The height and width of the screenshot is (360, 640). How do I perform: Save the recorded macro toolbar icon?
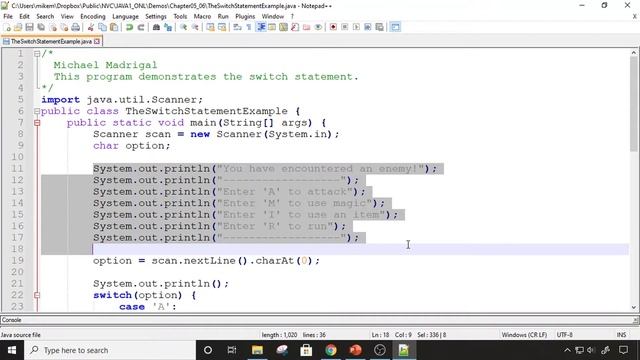[x=380, y=27]
